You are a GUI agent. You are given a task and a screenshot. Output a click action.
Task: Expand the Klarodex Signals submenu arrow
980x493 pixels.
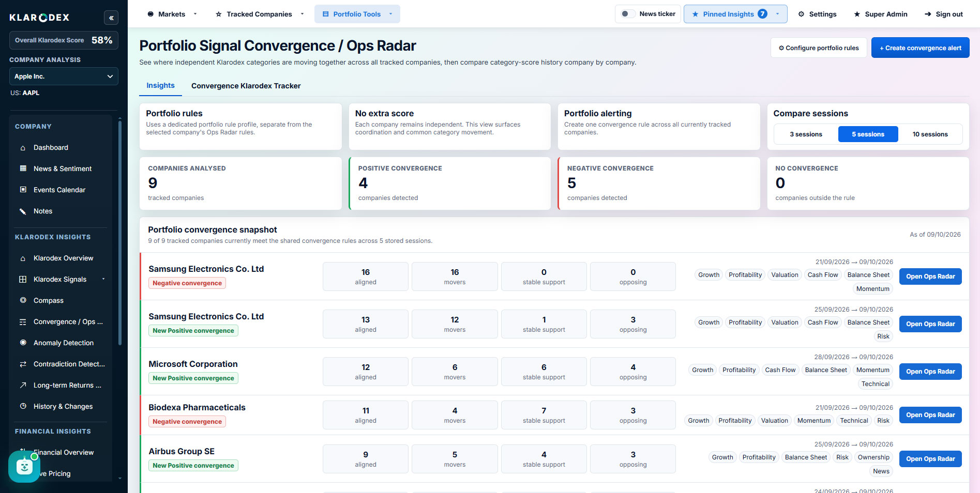pyautogui.click(x=103, y=279)
